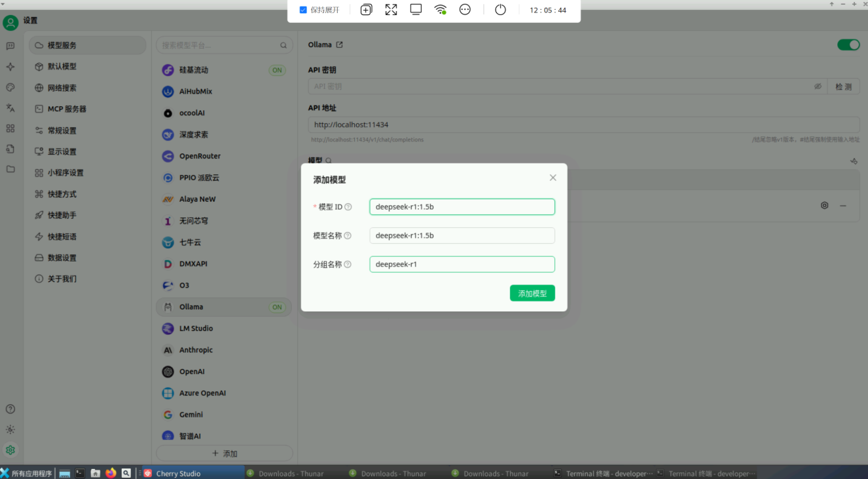The width and height of the screenshot is (868, 479).
Task: Click the model settings gear icon
Action: pos(824,206)
